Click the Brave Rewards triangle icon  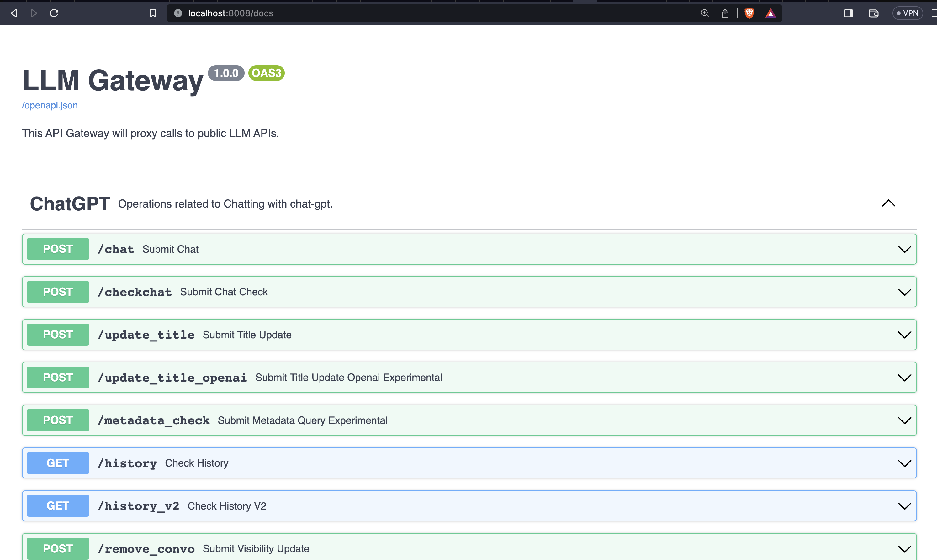tap(770, 13)
